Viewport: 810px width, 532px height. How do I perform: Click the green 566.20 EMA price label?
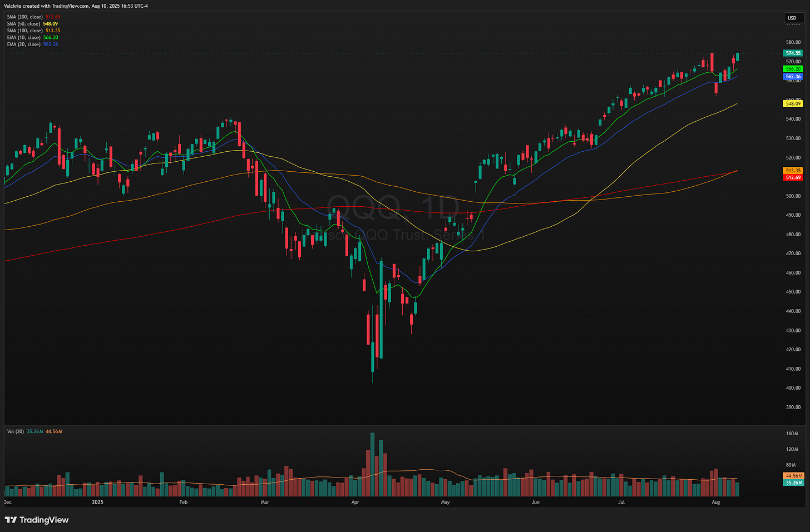[x=793, y=69]
